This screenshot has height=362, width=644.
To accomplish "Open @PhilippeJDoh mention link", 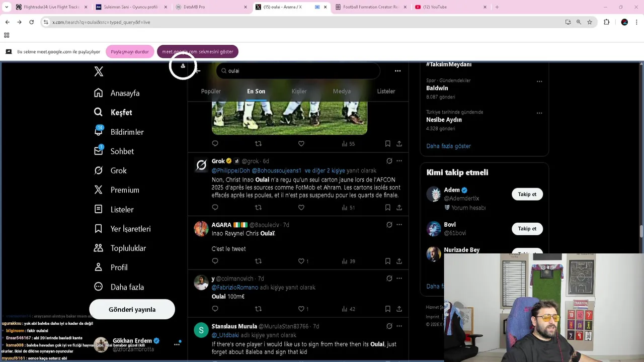I will pos(230,171).
